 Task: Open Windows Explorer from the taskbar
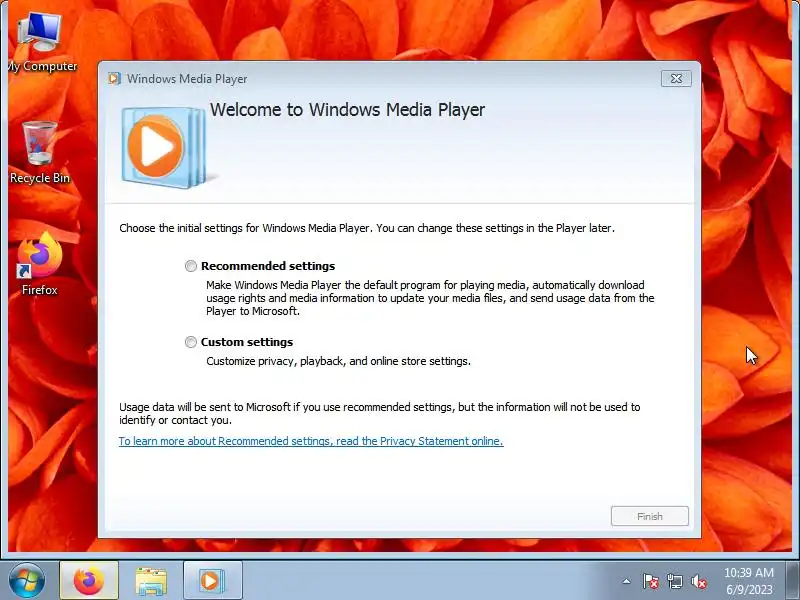pyautogui.click(x=151, y=581)
